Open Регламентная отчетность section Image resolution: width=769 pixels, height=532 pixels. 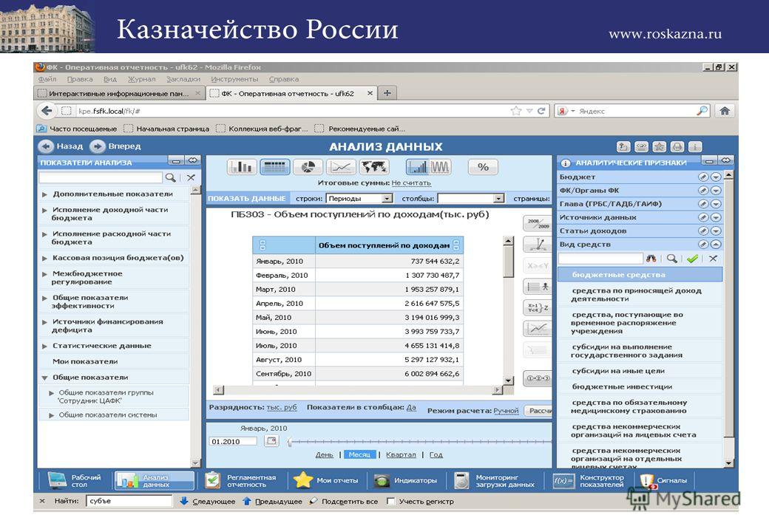coord(241,480)
